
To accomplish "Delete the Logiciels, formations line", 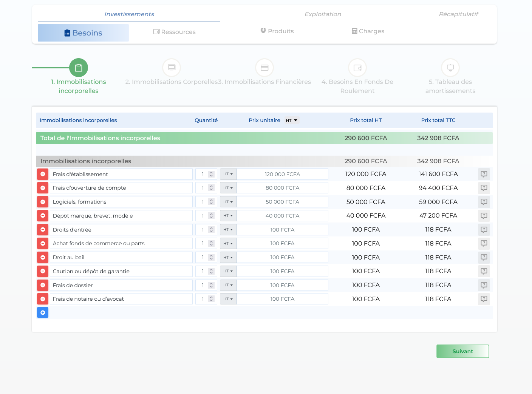I will (x=43, y=202).
